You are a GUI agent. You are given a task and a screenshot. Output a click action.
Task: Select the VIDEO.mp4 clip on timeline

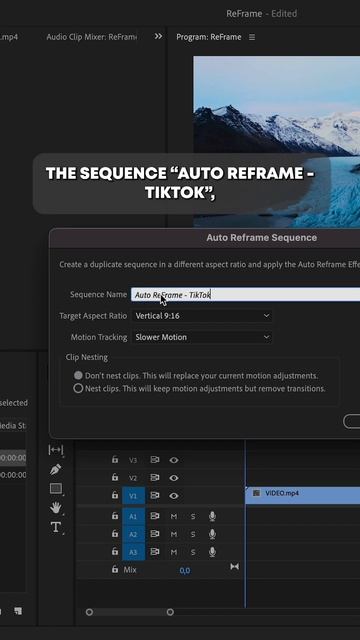pos(302,496)
